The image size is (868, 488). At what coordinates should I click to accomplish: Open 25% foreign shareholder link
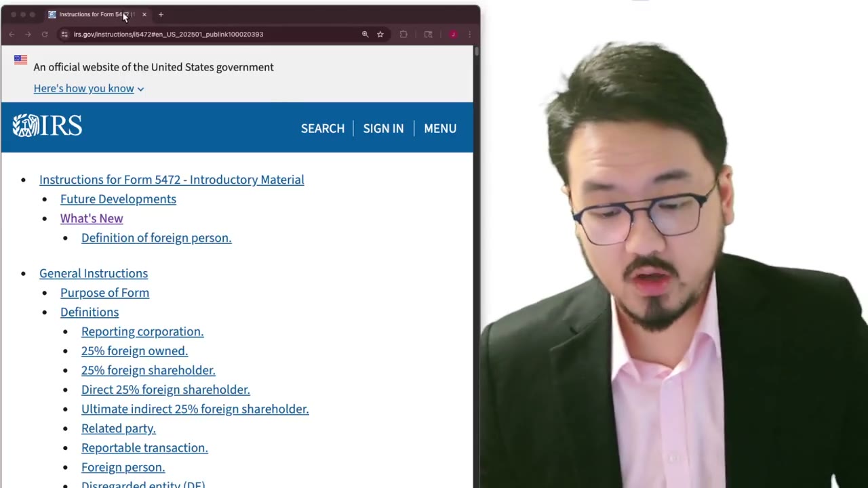pos(149,370)
